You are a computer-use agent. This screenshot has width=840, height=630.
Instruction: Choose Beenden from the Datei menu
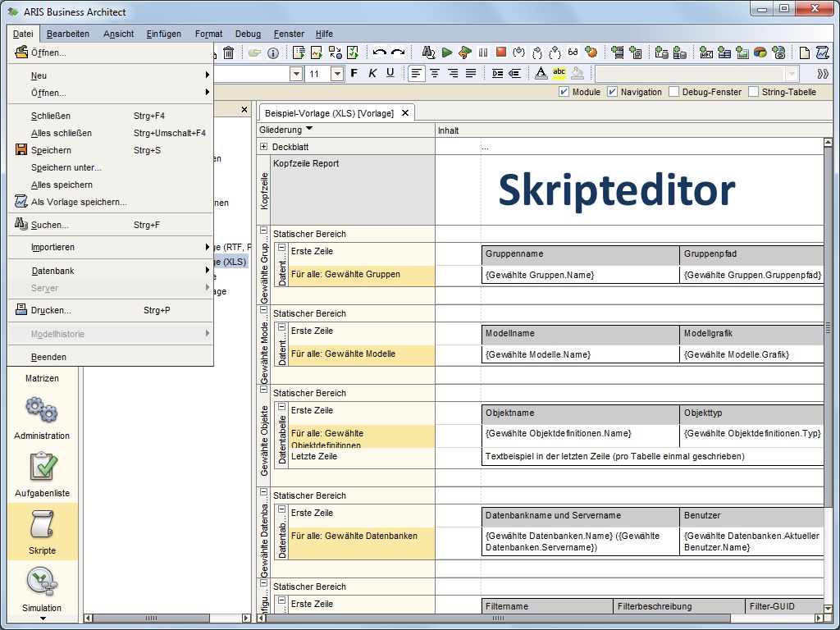click(111, 357)
